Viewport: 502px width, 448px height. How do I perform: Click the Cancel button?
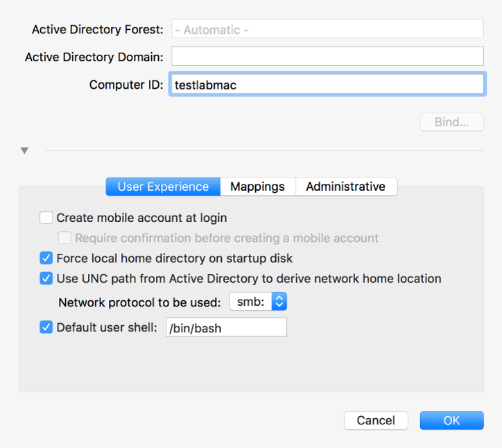point(376,420)
